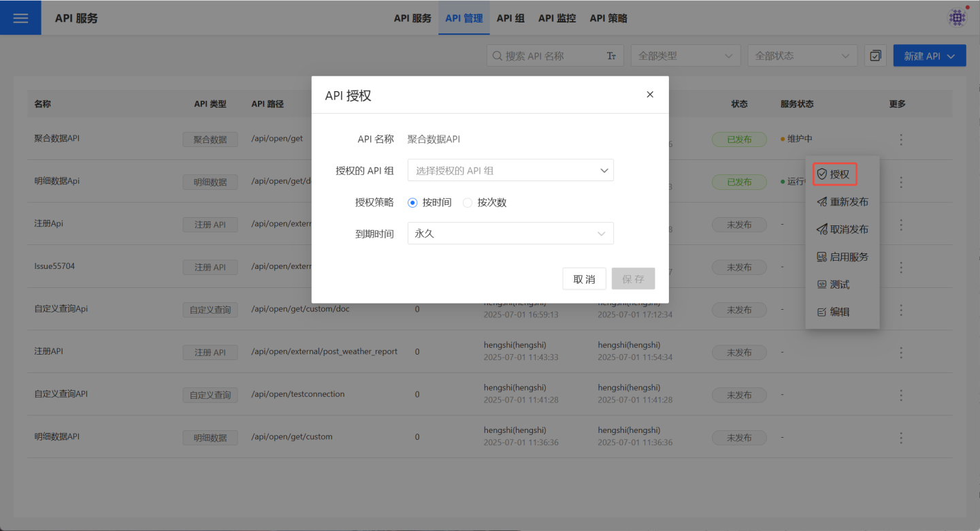Open the hamburger menu icon

20,18
